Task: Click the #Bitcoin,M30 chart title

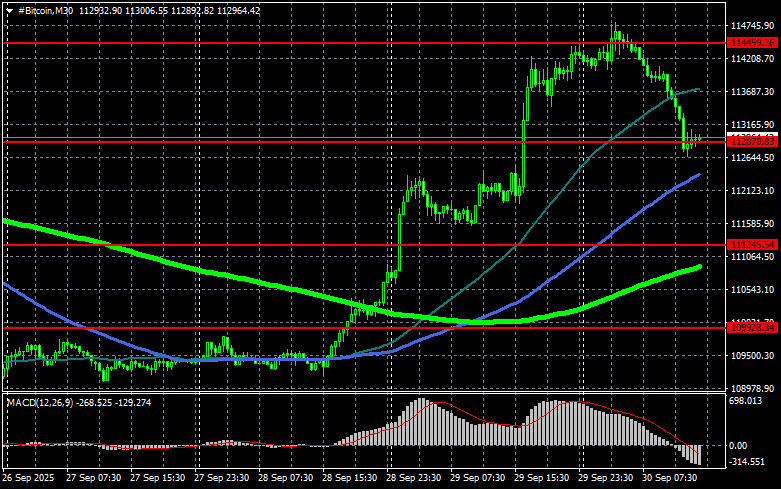Action: click(49, 10)
